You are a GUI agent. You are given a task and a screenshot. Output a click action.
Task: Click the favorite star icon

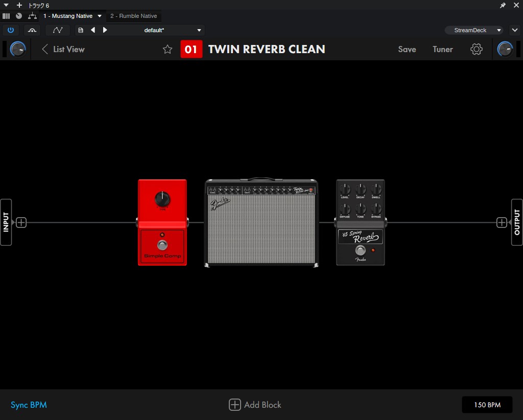[168, 50]
